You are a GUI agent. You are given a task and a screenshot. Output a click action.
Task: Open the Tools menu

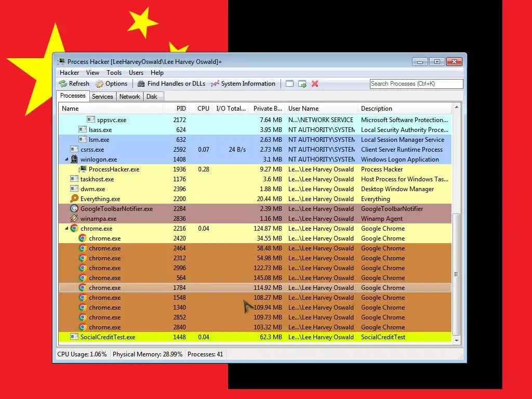coord(114,73)
